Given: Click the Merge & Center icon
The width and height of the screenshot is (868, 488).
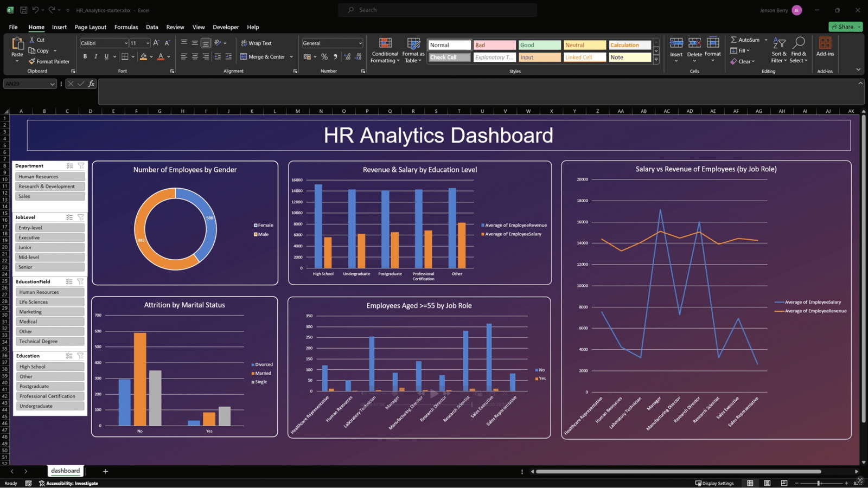Looking at the screenshot, I should point(244,57).
